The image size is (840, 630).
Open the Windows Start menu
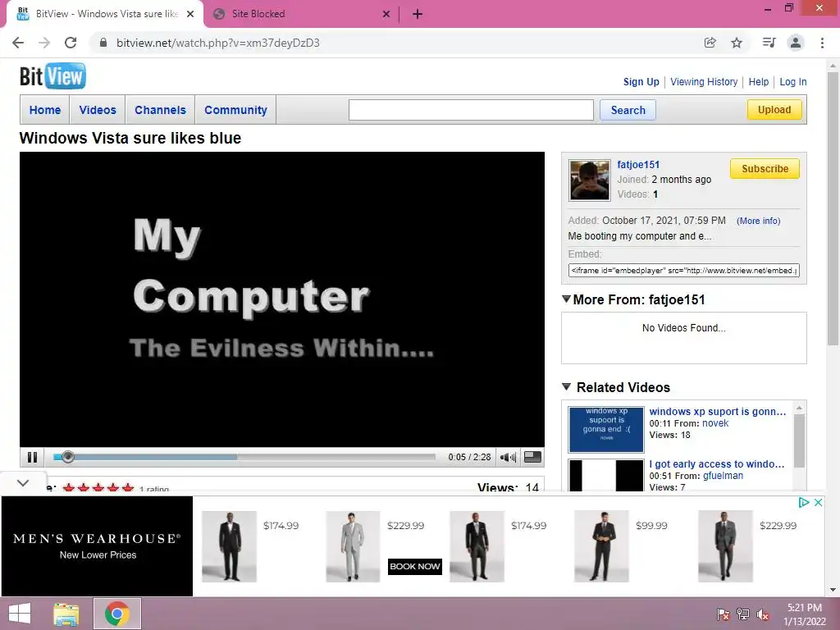click(20, 614)
